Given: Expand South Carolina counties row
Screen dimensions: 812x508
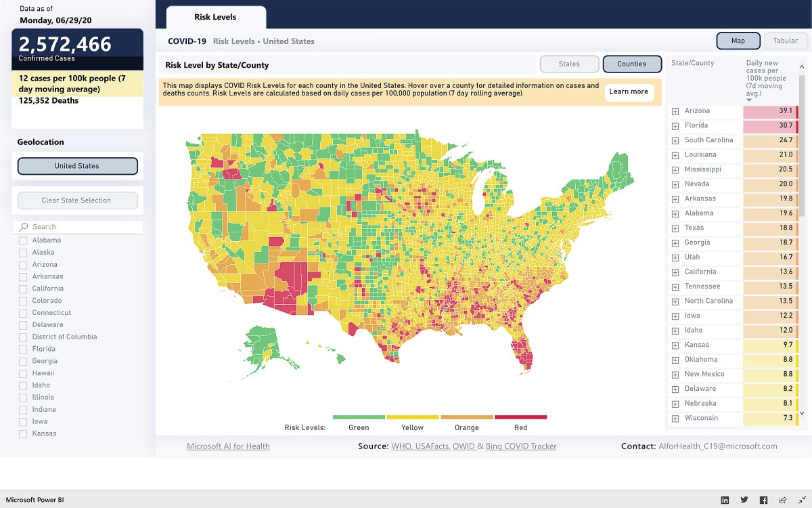Looking at the screenshot, I should 675,141.
